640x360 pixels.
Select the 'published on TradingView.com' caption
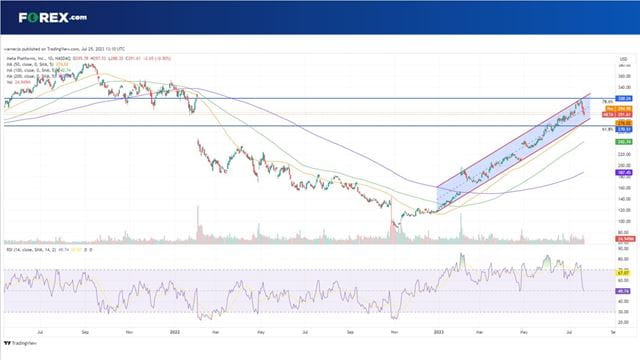coord(64,49)
